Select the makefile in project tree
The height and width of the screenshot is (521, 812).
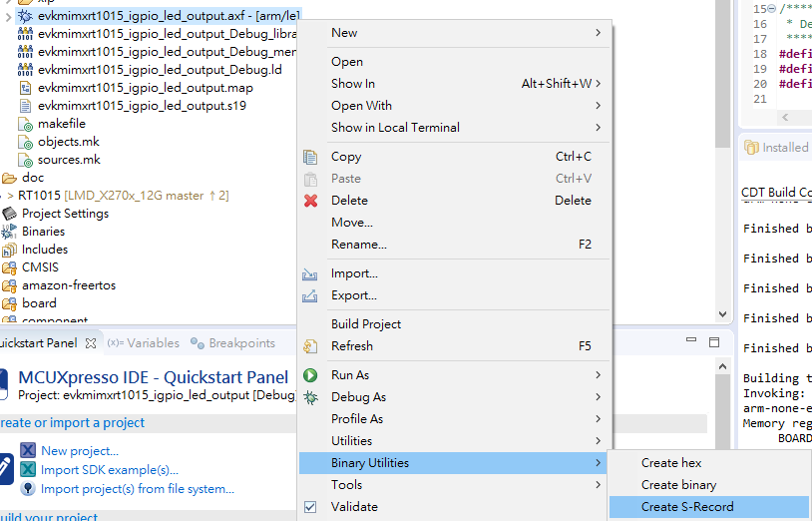62,124
